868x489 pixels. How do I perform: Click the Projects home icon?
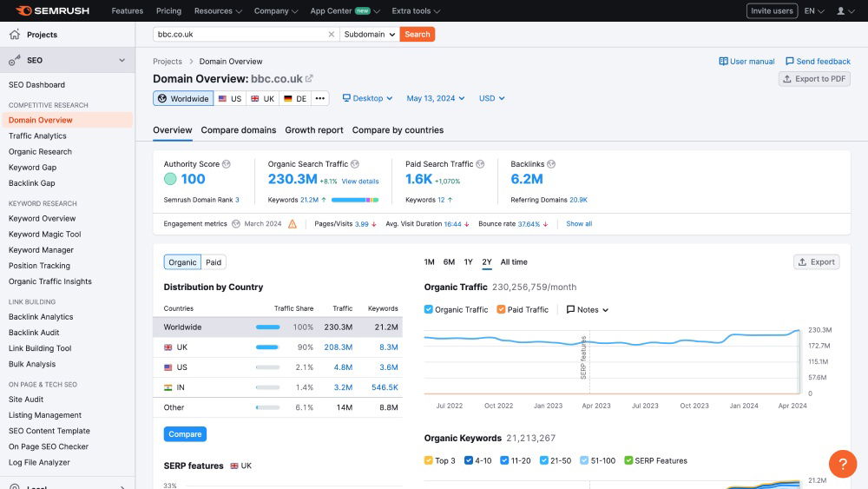[x=15, y=35]
